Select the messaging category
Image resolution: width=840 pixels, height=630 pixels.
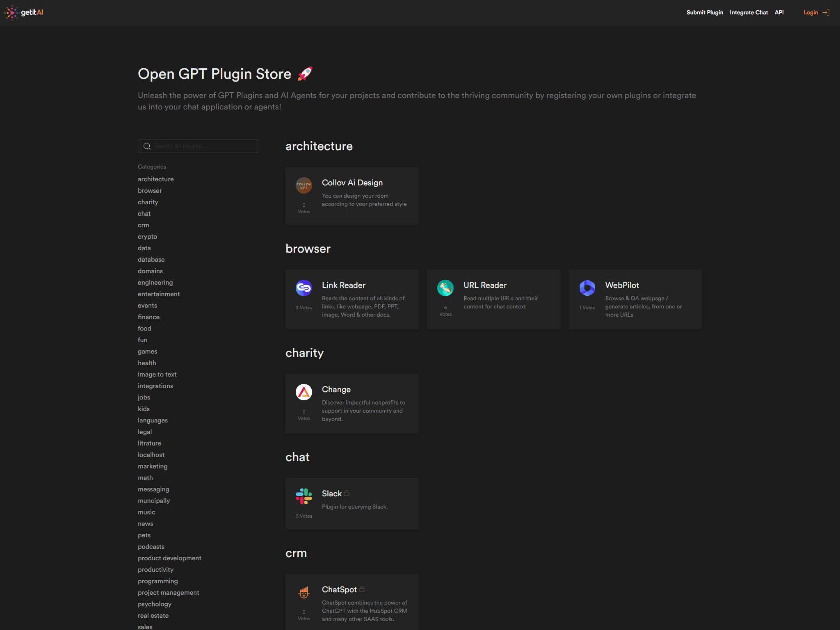(153, 489)
